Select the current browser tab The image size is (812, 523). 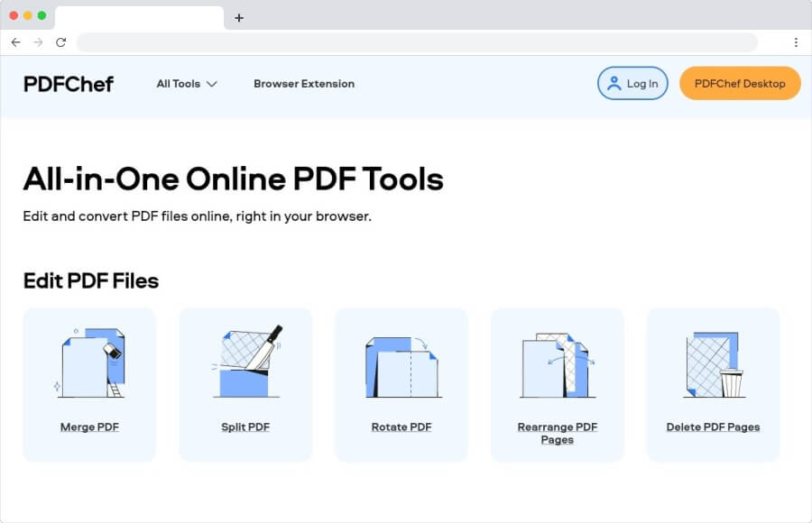coord(139,18)
